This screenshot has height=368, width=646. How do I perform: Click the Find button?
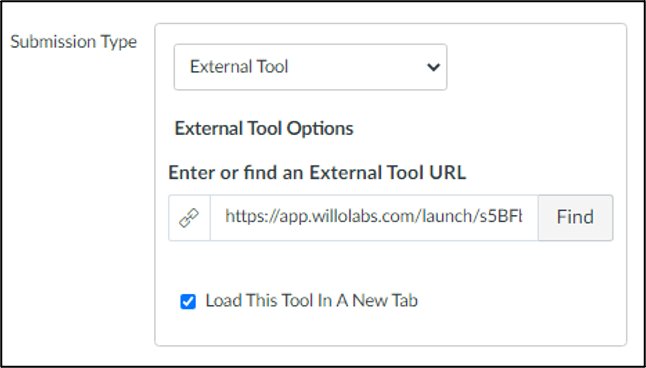[575, 218]
